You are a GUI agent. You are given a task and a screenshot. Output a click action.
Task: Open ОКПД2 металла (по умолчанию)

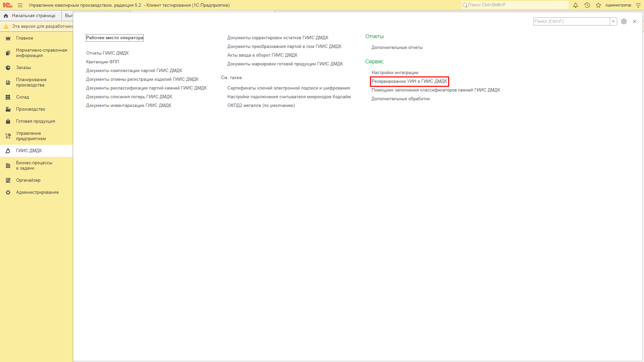tap(261, 106)
